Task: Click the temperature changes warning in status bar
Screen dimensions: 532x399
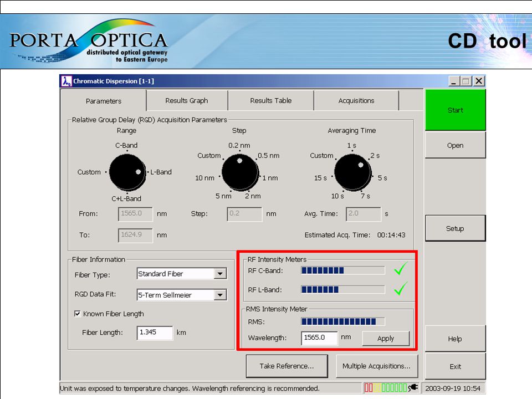Action: (190, 388)
